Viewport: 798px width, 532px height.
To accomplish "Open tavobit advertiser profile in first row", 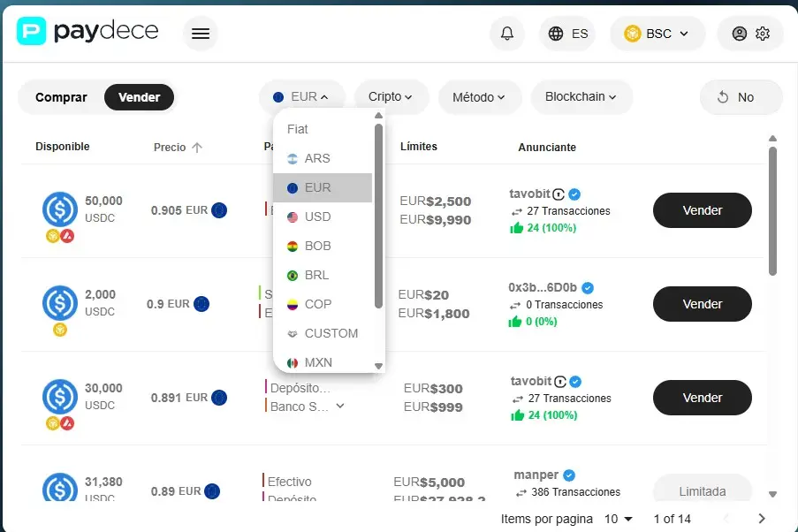I will tap(530, 194).
